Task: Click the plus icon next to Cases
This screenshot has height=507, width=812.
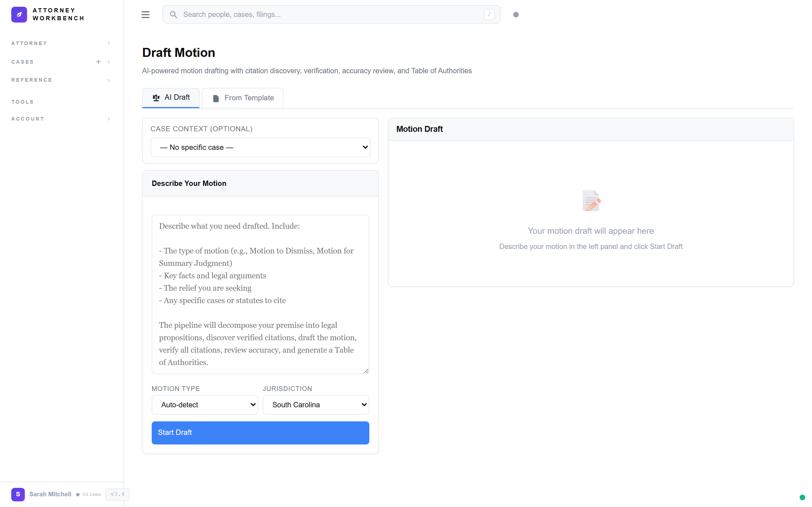Action: click(98, 62)
